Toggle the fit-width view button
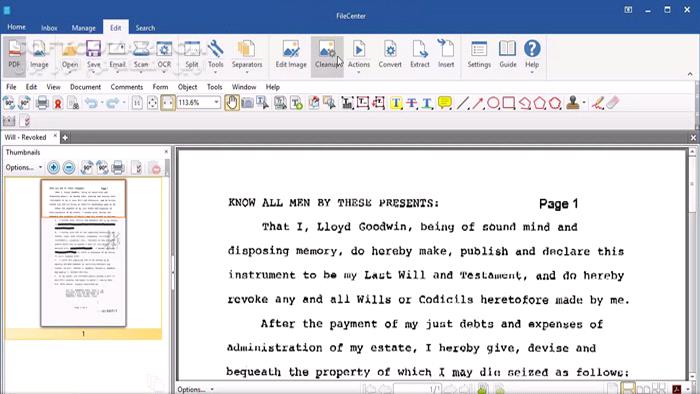The width and height of the screenshot is (700, 394). click(x=168, y=103)
